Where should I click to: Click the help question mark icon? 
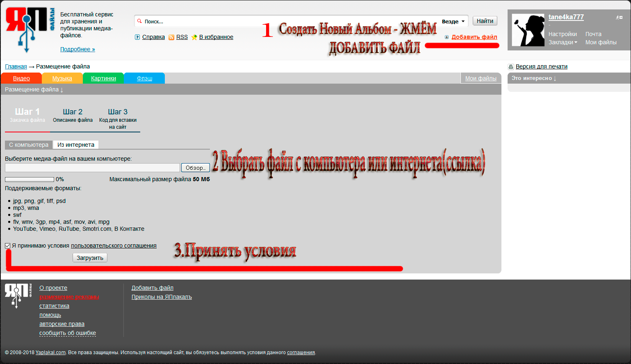137,37
